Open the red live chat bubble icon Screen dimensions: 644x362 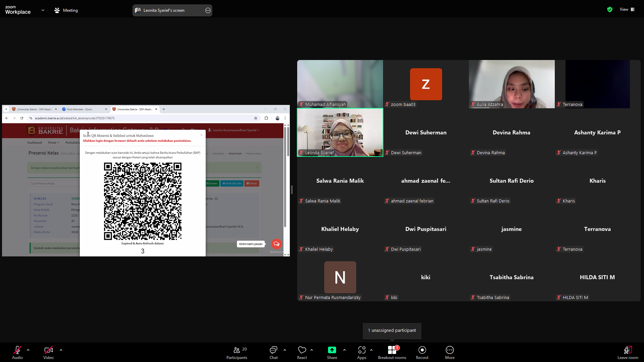[276, 244]
